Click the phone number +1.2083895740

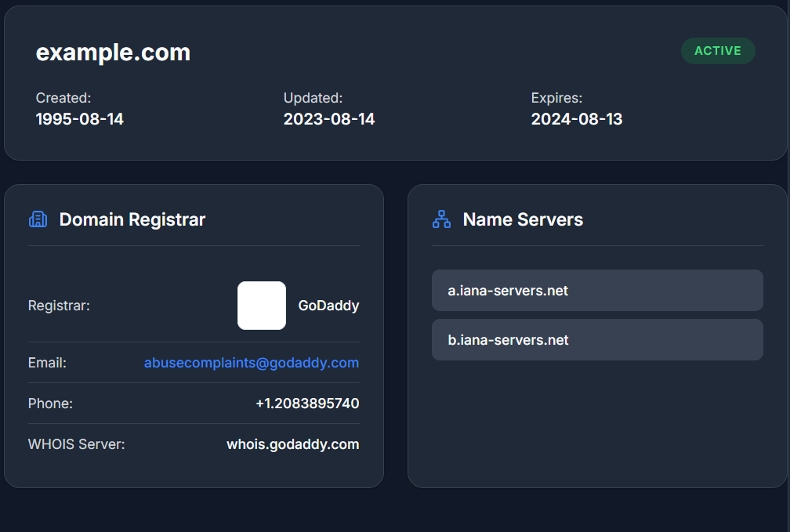(307, 404)
